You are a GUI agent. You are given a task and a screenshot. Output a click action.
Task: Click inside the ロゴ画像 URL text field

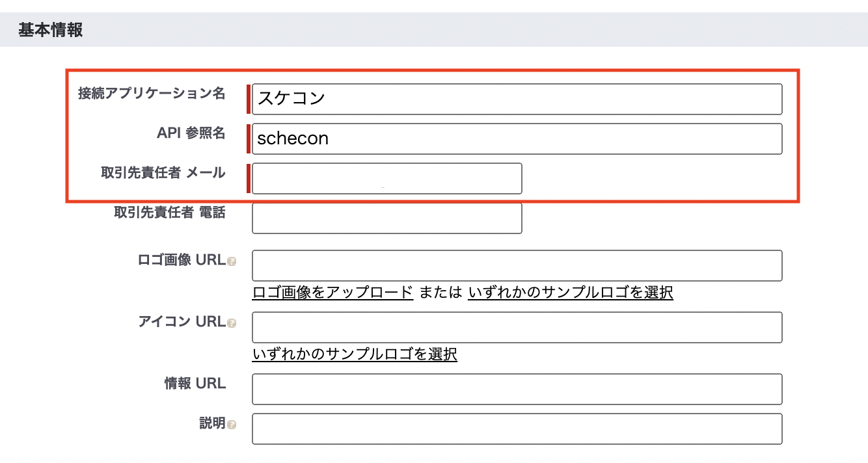tap(517, 265)
